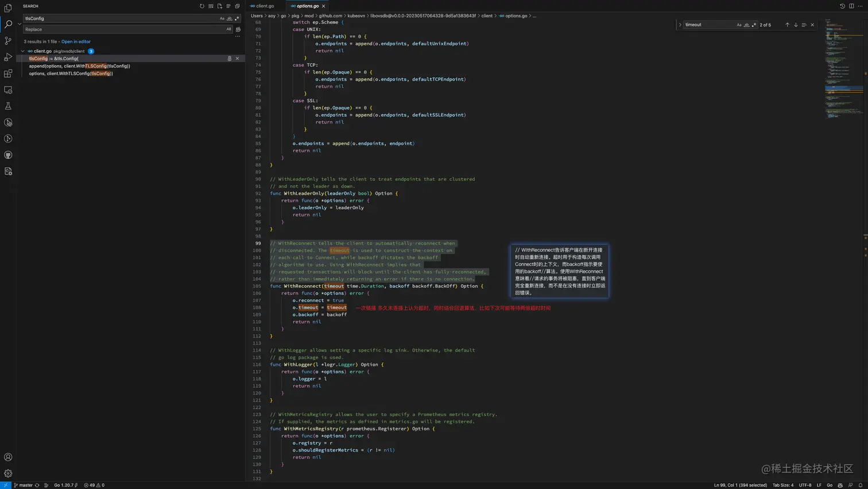Change UTF-8 file encoding
The image size is (868, 489).
coord(805,485)
